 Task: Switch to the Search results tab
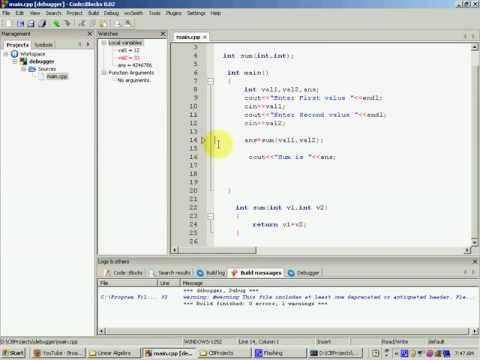(171, 273)
